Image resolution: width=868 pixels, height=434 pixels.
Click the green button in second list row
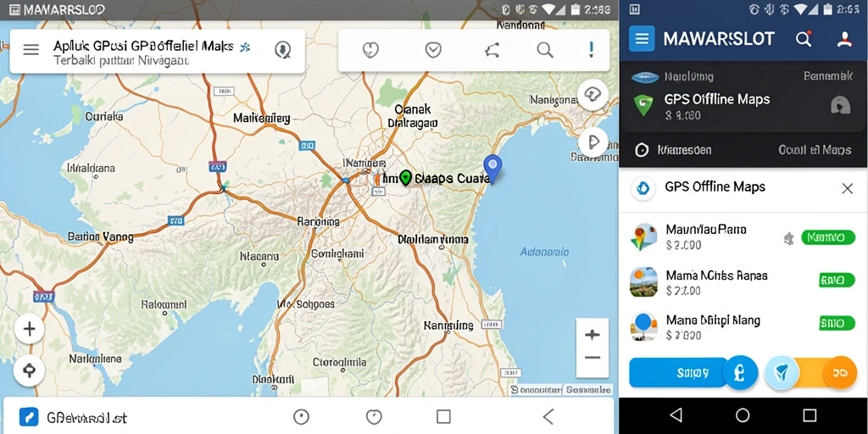[837, 280]
